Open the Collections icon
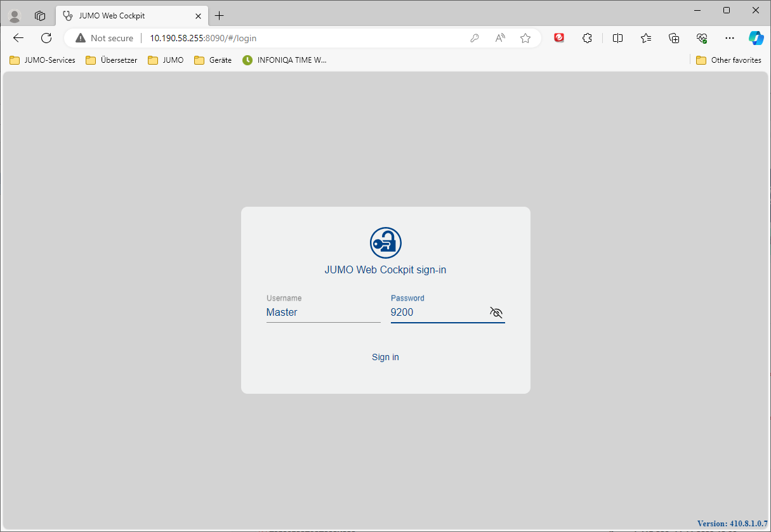Screen dimensions: 771x532 [674, 38]
